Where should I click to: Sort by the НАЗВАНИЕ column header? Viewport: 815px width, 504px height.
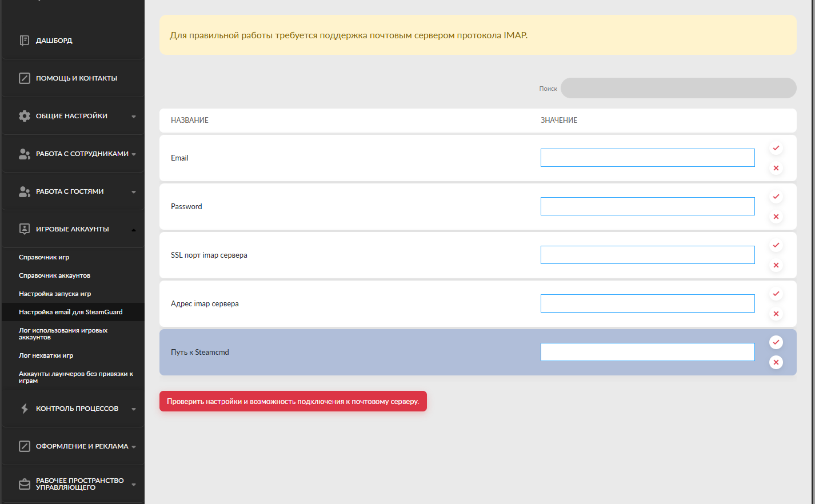coord(190,120)
